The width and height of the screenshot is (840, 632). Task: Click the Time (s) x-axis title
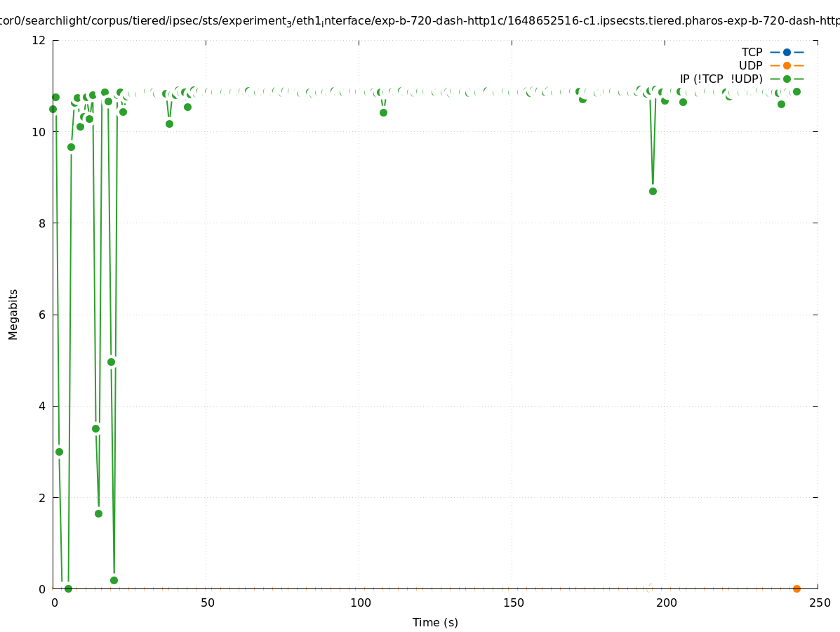[x=435, y=622]
